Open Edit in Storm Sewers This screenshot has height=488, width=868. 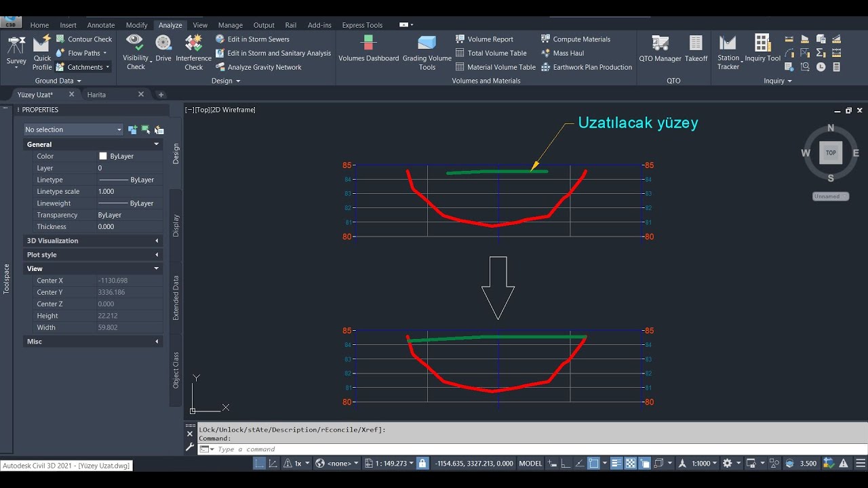252,39
